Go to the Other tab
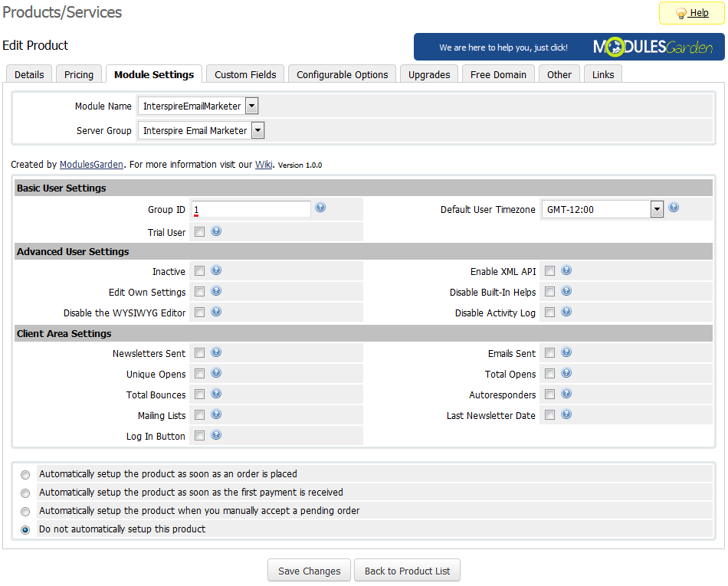 click(x=559, y=74)
